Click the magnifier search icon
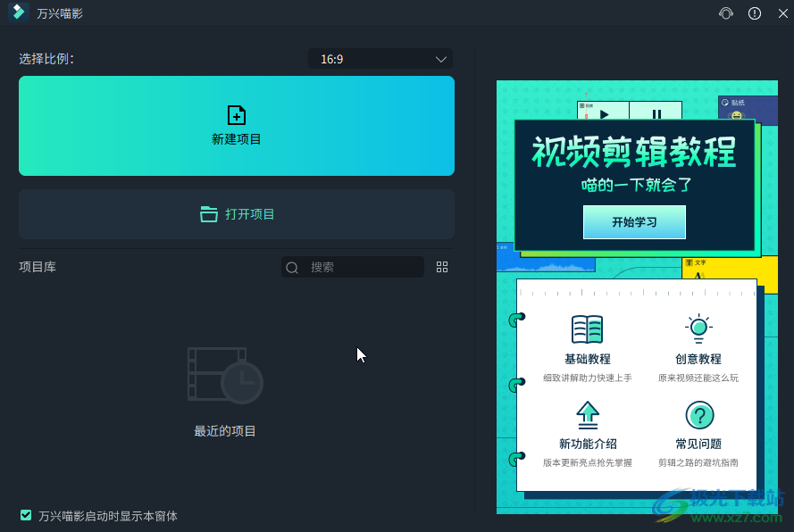 [x=292, y=267]
